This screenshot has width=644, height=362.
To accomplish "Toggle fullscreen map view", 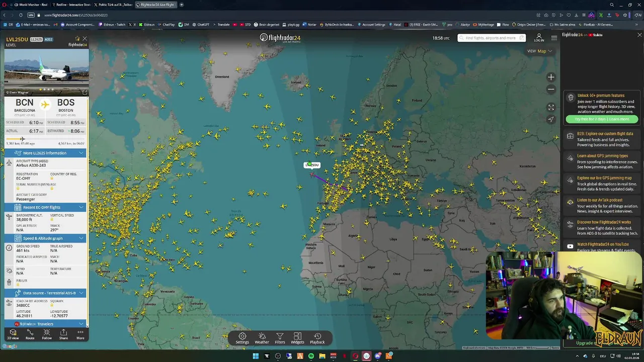I will pyautogui.click(x=551, y=108).
